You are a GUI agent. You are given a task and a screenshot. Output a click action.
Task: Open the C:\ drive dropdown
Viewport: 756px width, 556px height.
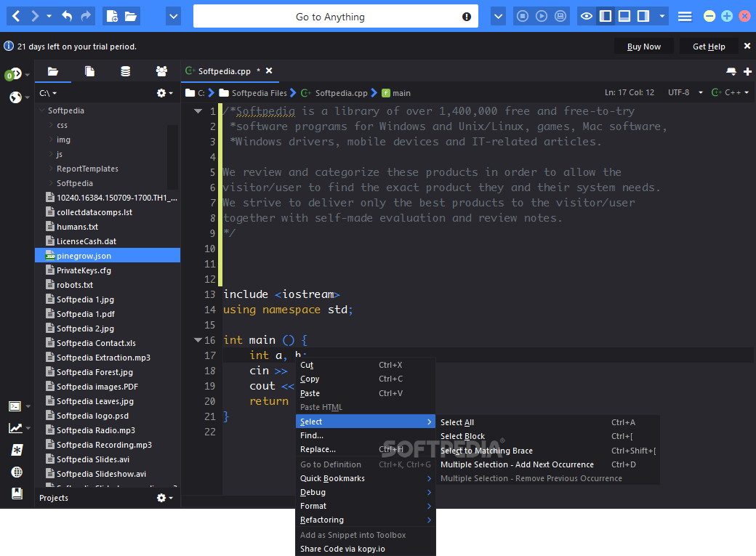click(x=48, y=93)
